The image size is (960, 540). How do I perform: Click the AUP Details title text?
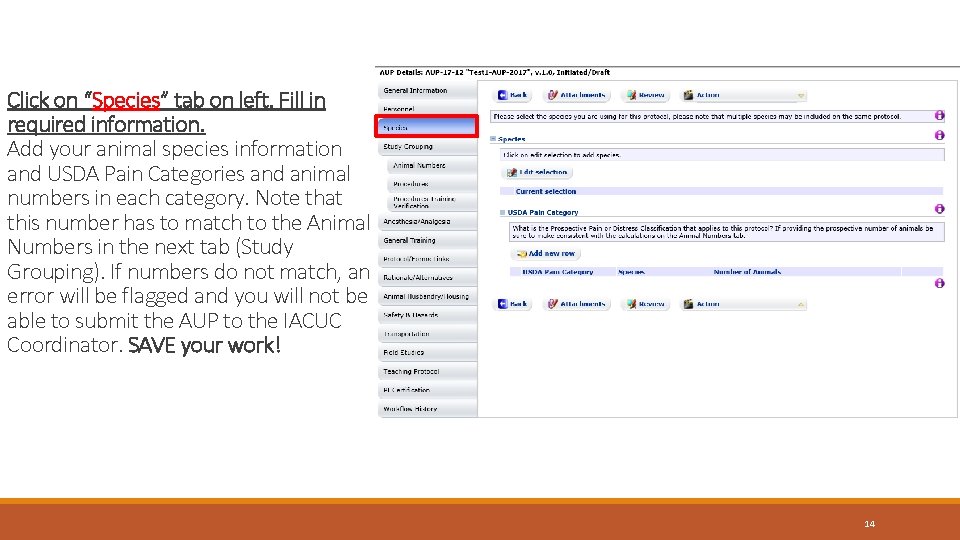[x=494, y=72]
